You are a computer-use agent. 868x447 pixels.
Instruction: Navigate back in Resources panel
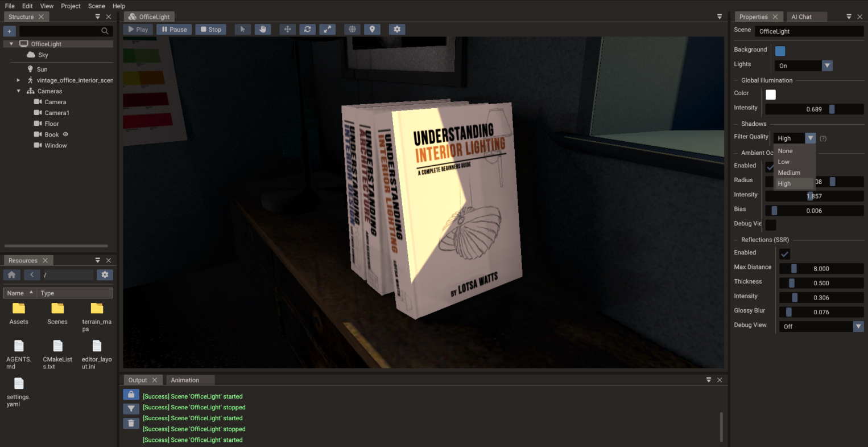tap(32, 275)
